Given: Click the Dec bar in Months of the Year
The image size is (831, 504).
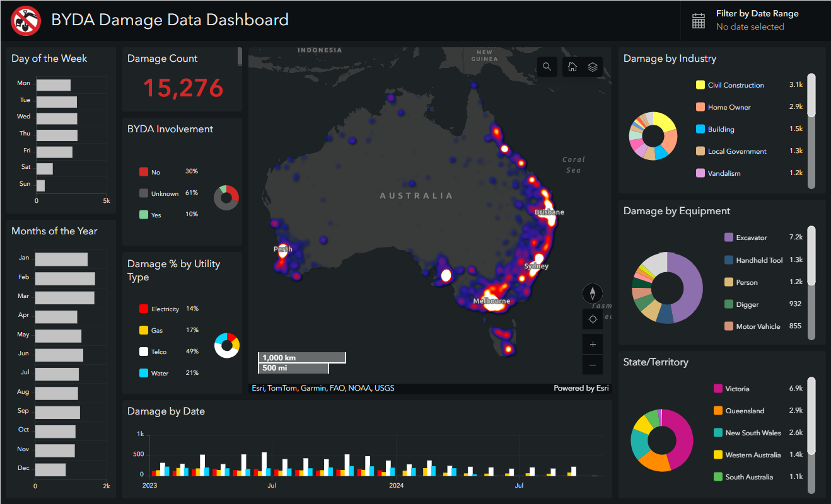Looking at the screenshot, I should (49, 468).
